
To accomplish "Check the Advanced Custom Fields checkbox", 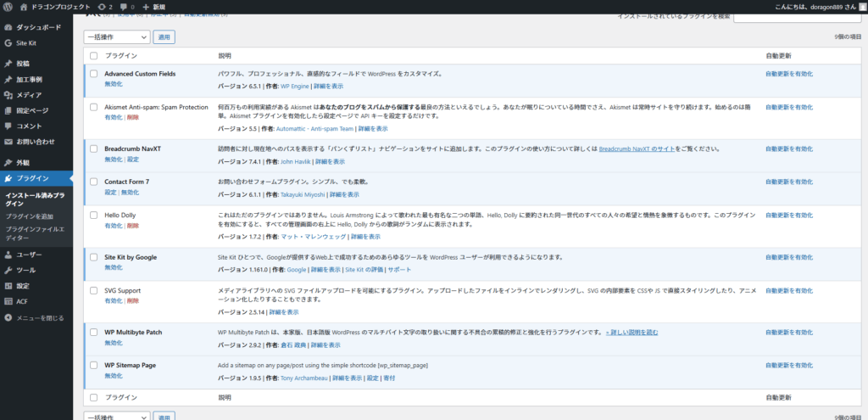I will (x=93, y=74).
